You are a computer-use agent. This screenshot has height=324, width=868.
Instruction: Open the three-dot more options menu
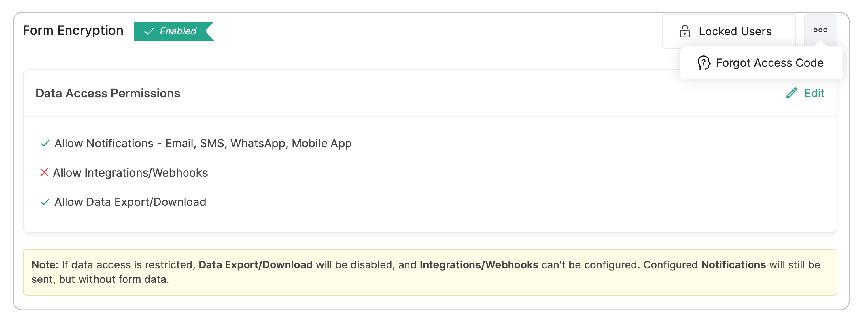[820, 30]
